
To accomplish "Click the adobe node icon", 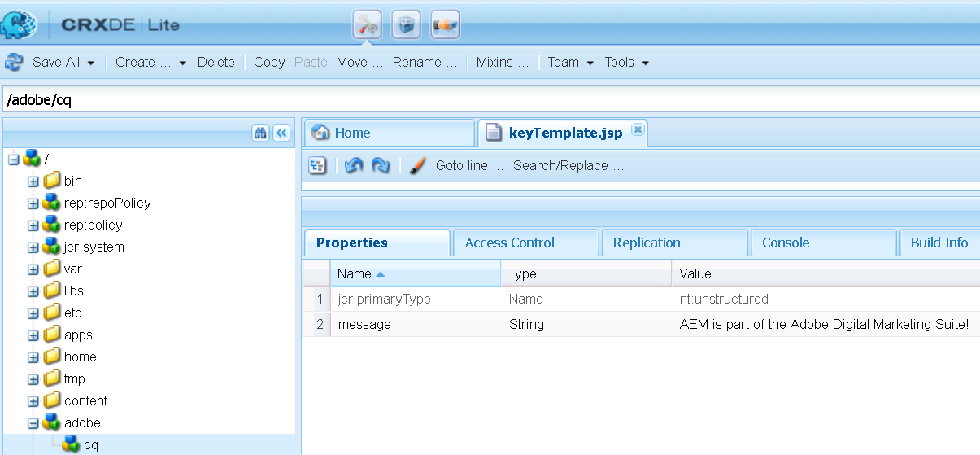I will pyautogui.click(x=52, y=422).
